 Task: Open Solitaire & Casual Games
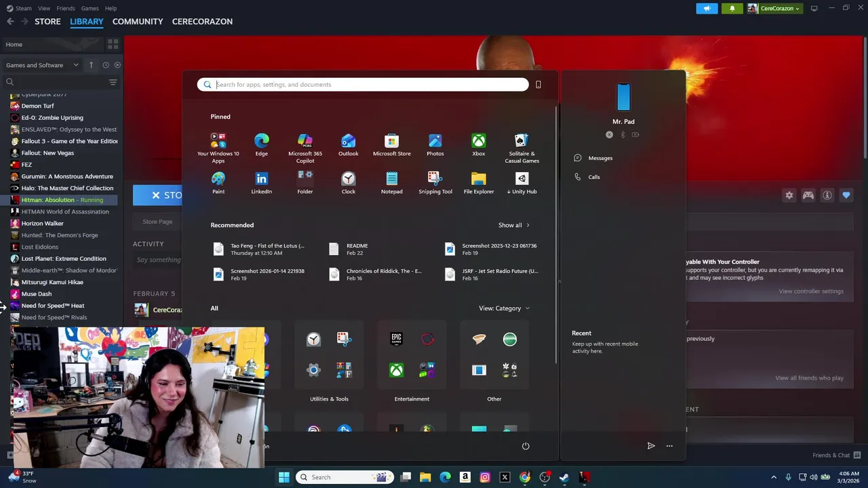coord(521,148)
